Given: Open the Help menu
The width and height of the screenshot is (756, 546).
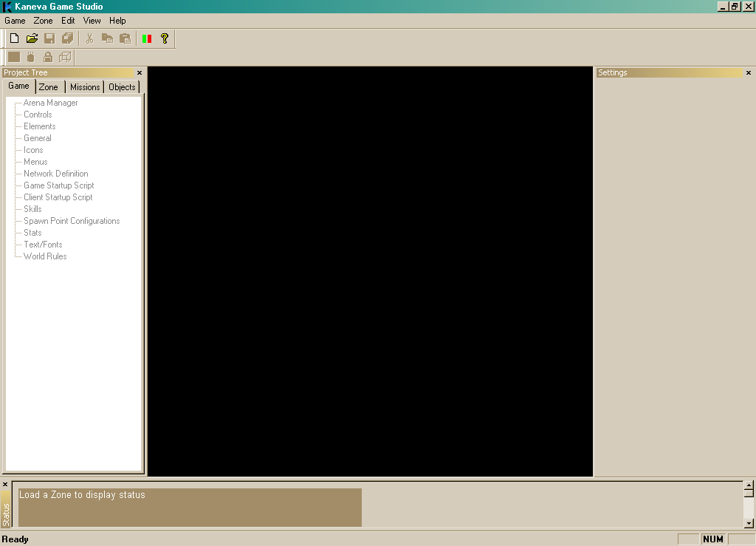Looking at the screenshot, I should pos(117,21).
